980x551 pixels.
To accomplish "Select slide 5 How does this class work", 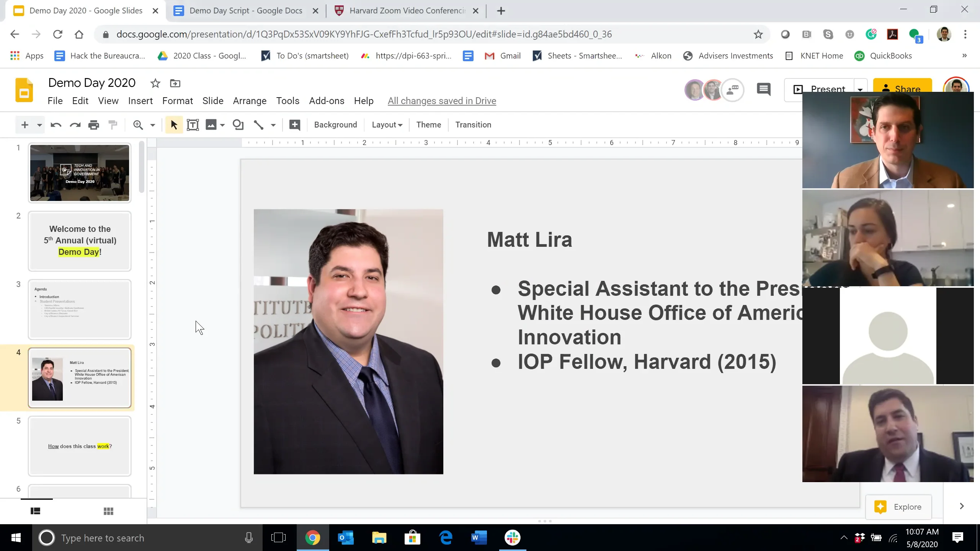I will click(80, 446).
